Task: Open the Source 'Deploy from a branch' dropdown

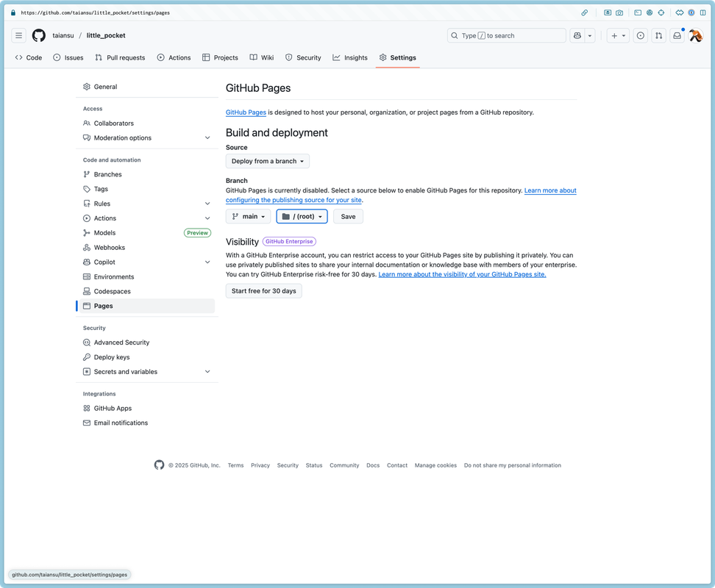Action: (x=267, y=161)
